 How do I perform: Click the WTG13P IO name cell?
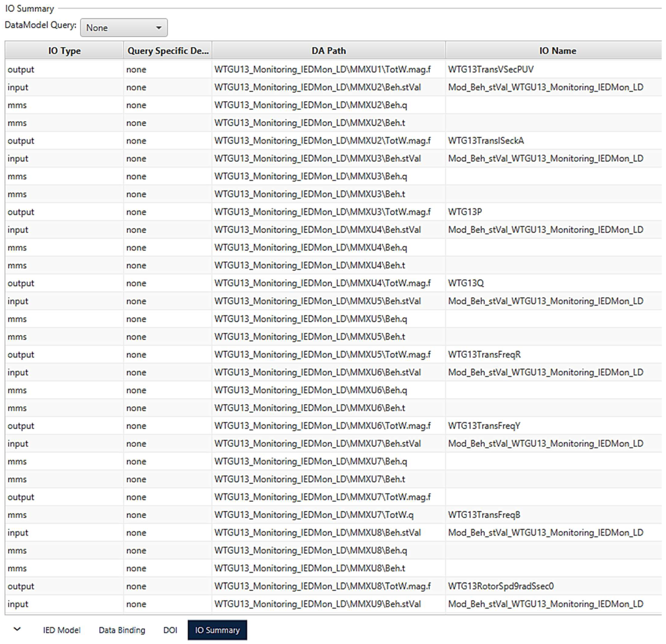[x=465, y=212]
